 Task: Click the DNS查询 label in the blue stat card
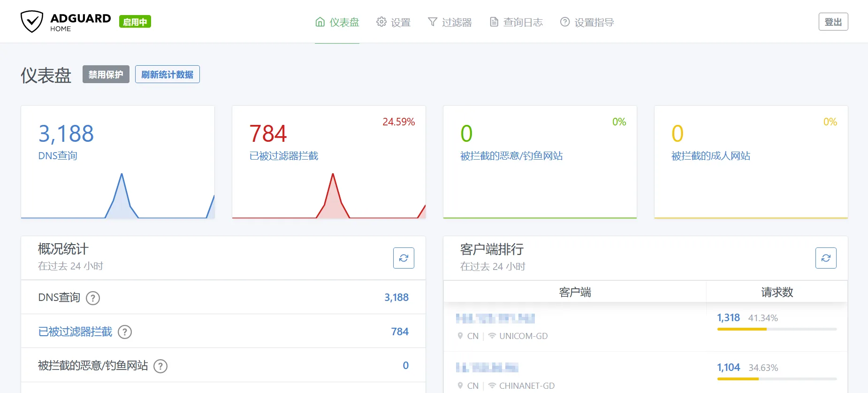58,156
